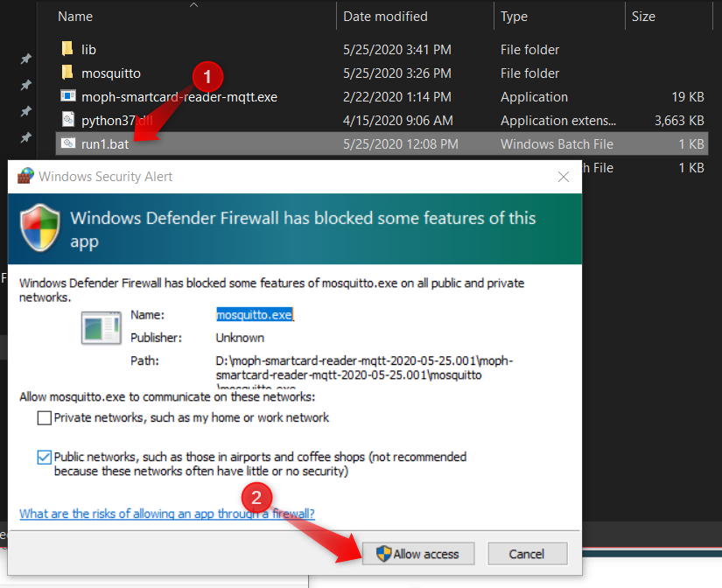Sort files by the Name column header
This screenshot has width=722, height=588.
click(75, 17)
